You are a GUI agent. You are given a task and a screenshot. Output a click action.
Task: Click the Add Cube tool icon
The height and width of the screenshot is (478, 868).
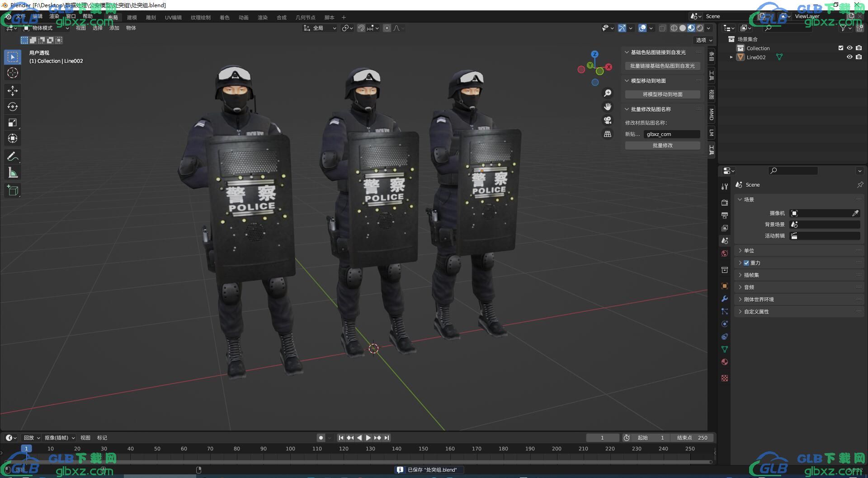coord(13,191)
